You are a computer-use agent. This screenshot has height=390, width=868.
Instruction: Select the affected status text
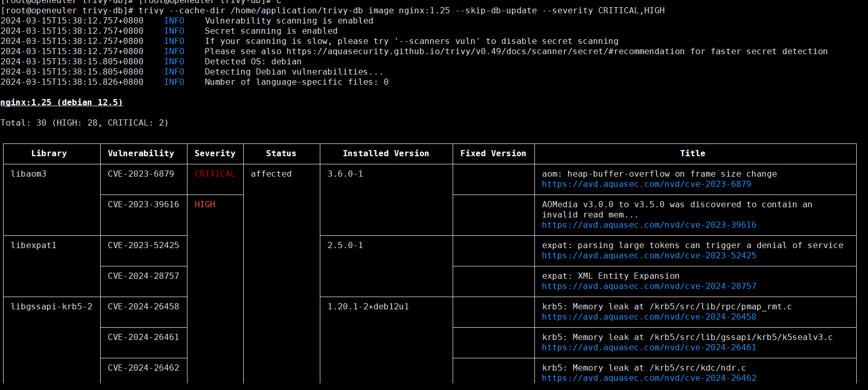(x=271, y=174)
